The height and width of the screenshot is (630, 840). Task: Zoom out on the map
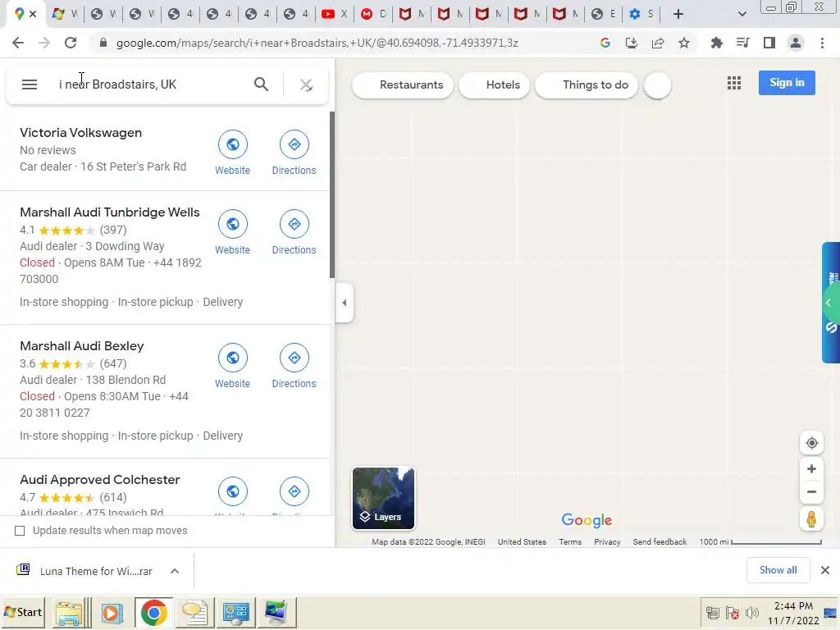click(811, 492)
